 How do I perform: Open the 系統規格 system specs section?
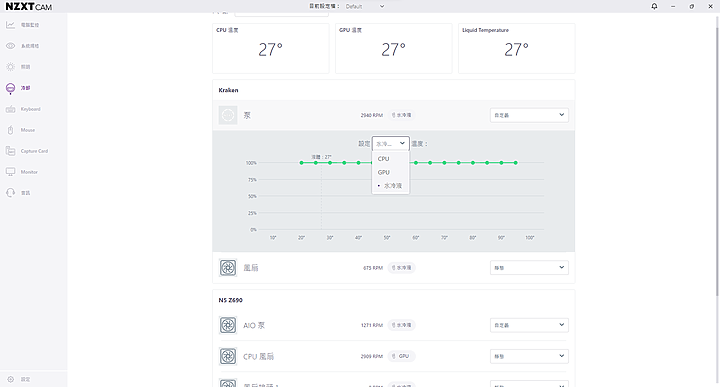tap(23, 46)
